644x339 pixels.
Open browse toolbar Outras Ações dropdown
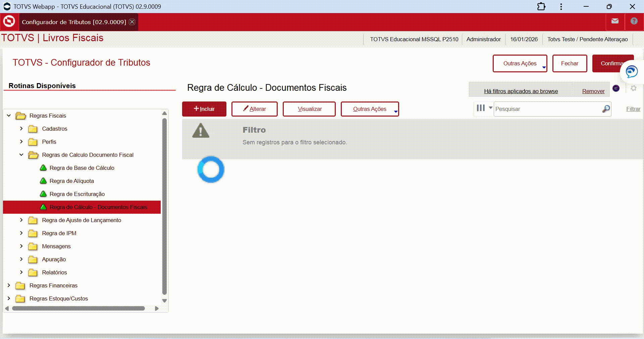point(370,109)
